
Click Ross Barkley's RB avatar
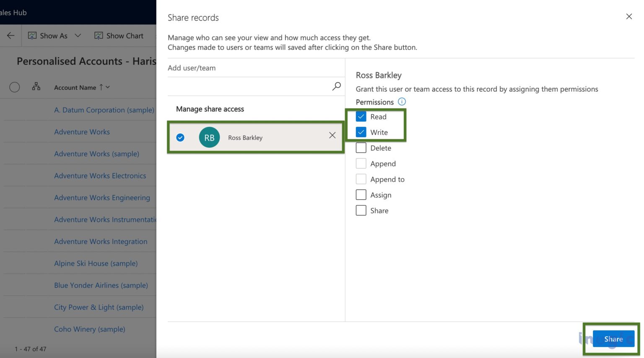click(209, 137)
